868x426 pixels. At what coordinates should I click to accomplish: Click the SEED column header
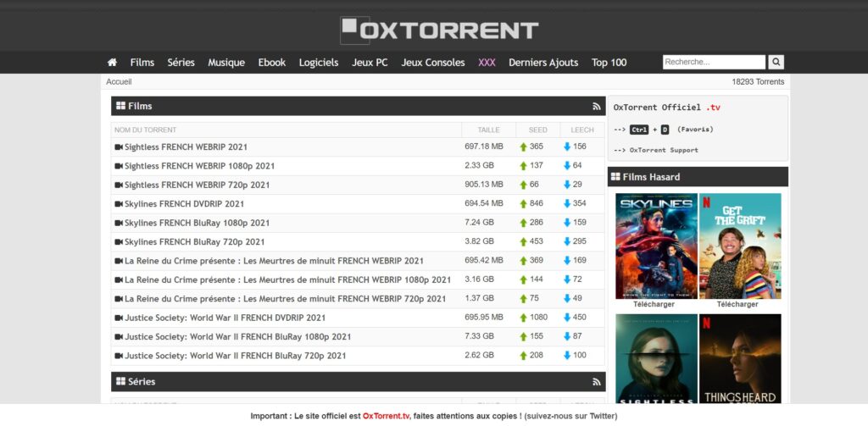tap(538, 130)
